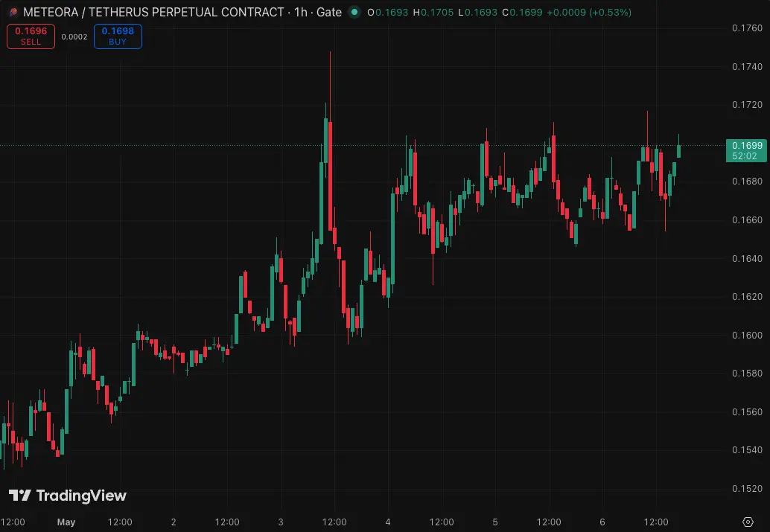Click the 0.1740 price axis label
The height and width of the screenshot is (532, 770).
(747, 66)
